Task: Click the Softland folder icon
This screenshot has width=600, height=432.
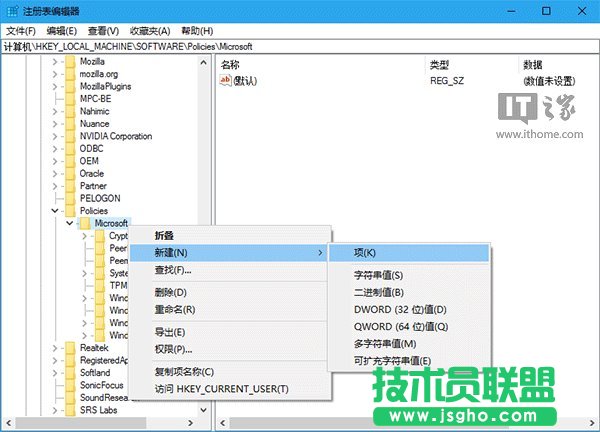Action: 70,373
